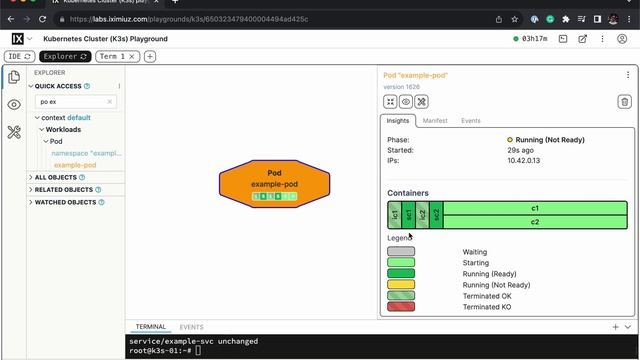Collapse the bottom panel chevron
The width and height of the screenshot is (640, 360).
[x=628, y=327]
